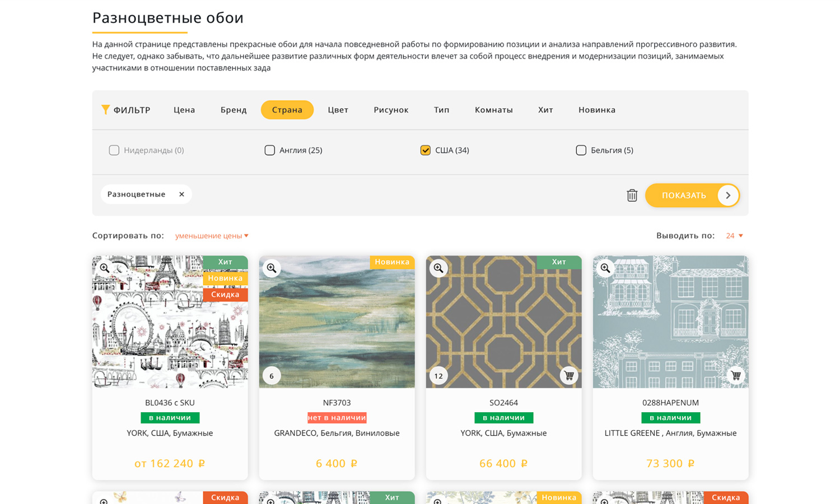
Task: Enable the Бельгия (5) checkbox
Action: [x=581, y=150]
